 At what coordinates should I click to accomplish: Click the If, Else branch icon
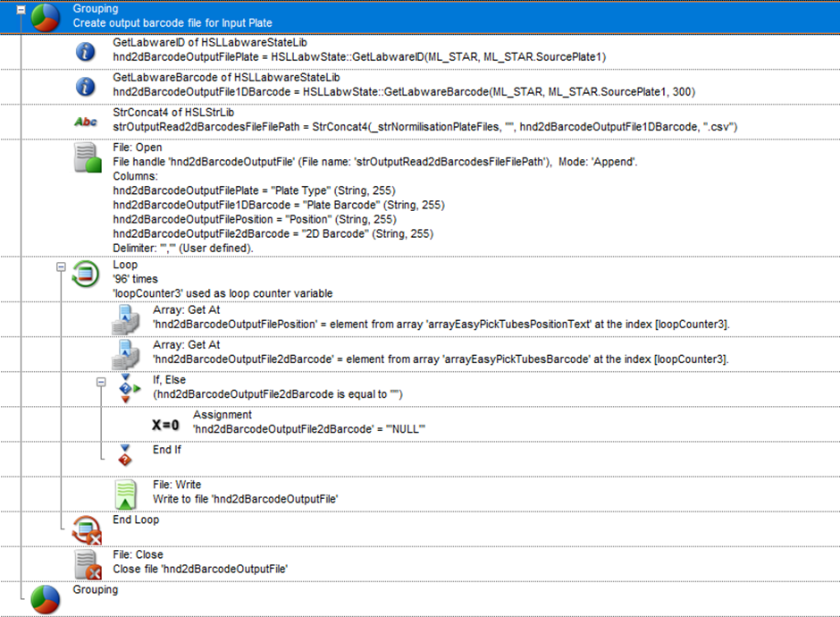[126, 389]
